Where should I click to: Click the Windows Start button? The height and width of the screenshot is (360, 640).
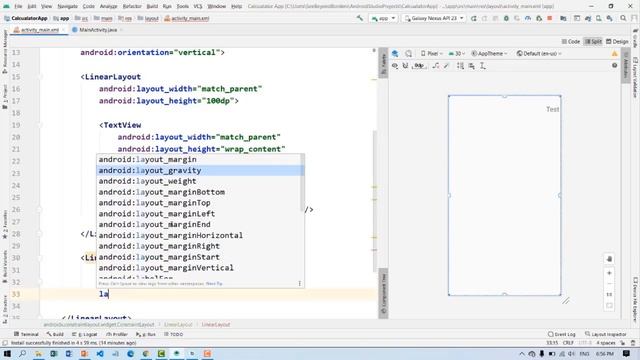pos(7,353)
